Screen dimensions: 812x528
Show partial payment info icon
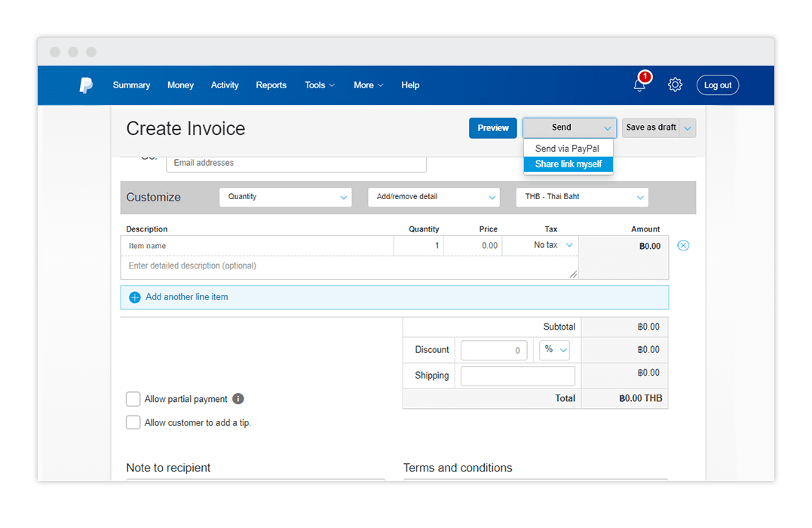tap(238, 399)
